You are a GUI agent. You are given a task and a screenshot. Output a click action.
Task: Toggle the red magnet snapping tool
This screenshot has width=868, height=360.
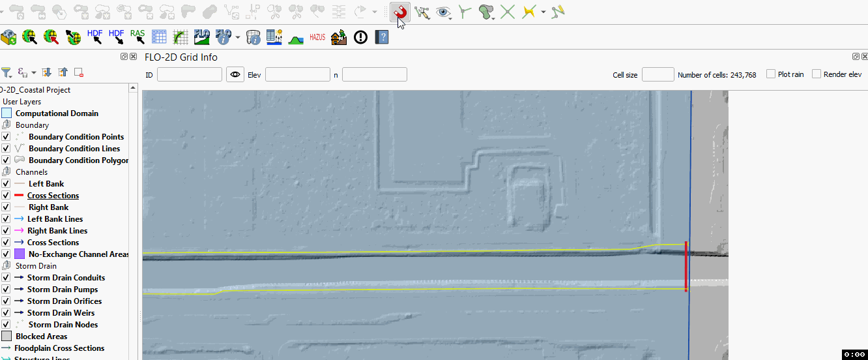400,12
